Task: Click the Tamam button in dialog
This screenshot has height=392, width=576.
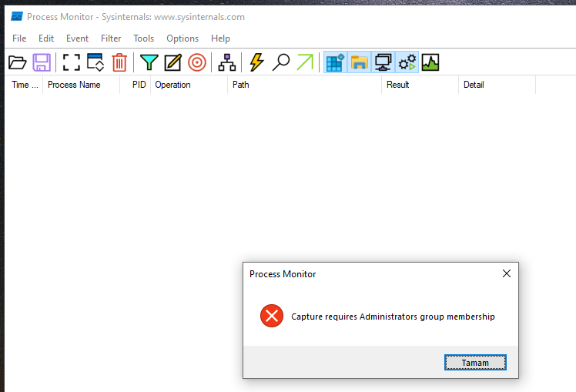Action: (x=475, y=363)
